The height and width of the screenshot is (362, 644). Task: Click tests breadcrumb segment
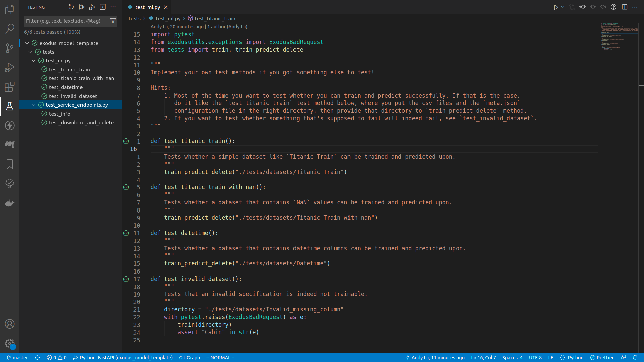tap(135, 19)
